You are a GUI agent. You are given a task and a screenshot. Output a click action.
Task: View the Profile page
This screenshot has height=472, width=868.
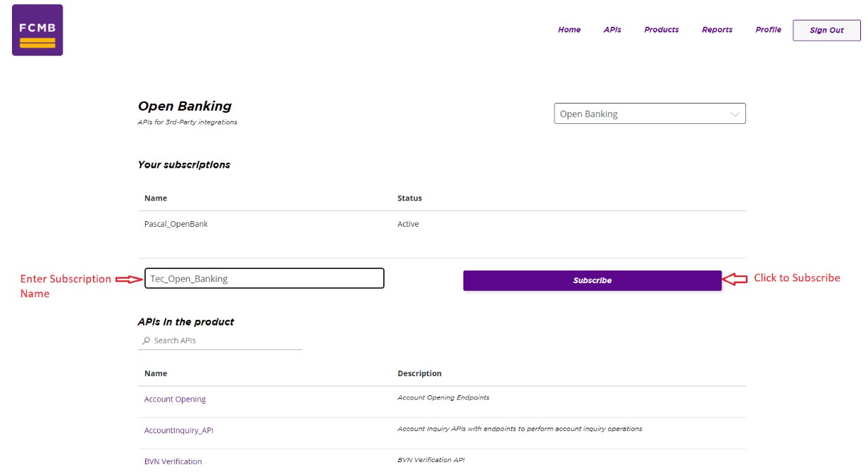click(x=768, y=30)
